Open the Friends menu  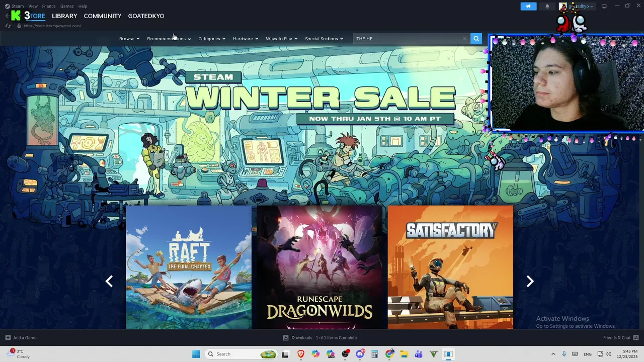tap(49, 6)
